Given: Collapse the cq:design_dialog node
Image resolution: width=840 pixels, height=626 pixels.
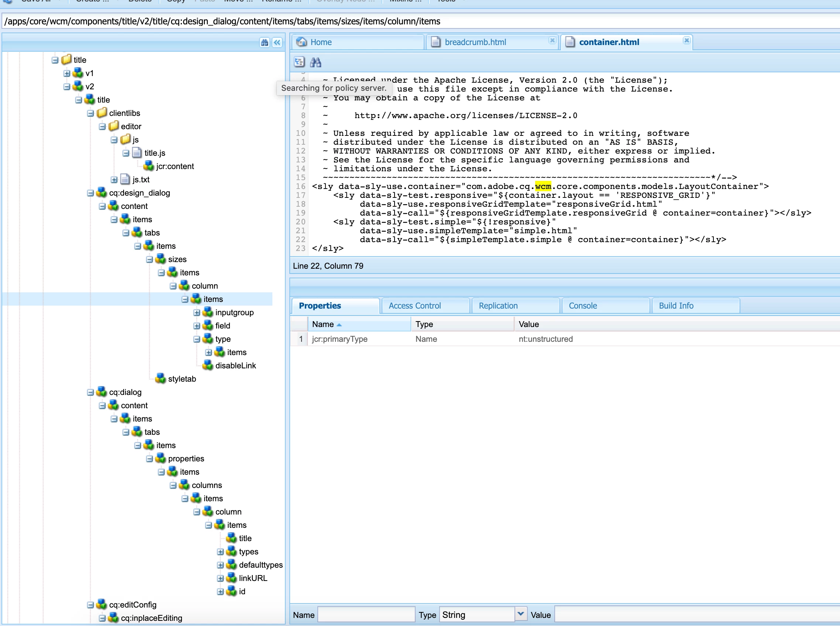Looking at the screenshot, I should pyautogui.click(x=90, y=193).
